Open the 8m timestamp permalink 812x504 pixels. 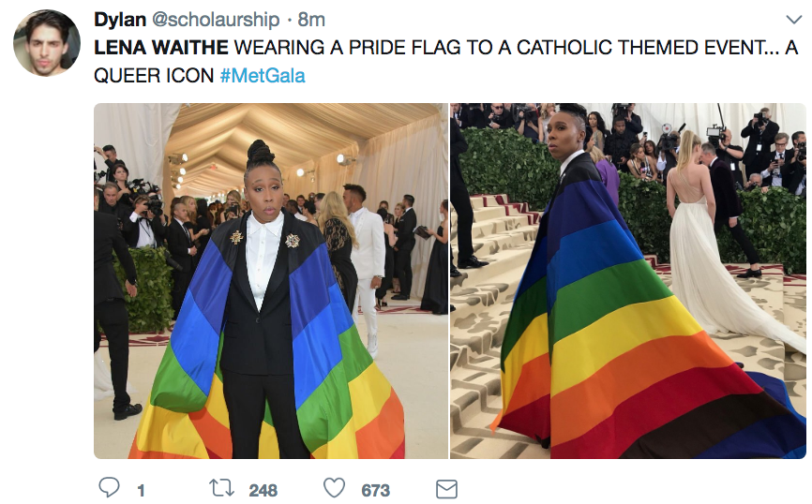(311, 20)
